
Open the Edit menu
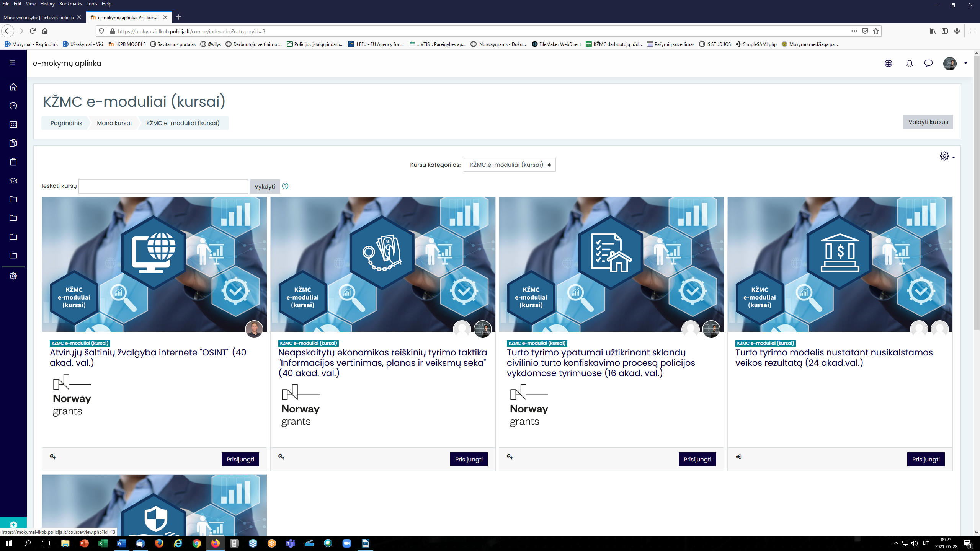18,4
